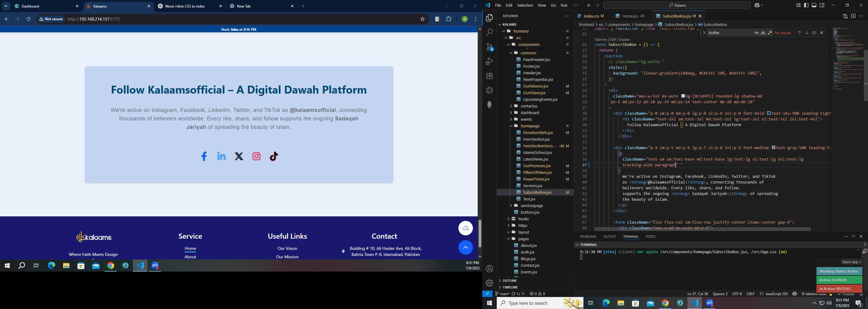
Task: Open the Explorer view in activity bar
Action: click(489, 18)
